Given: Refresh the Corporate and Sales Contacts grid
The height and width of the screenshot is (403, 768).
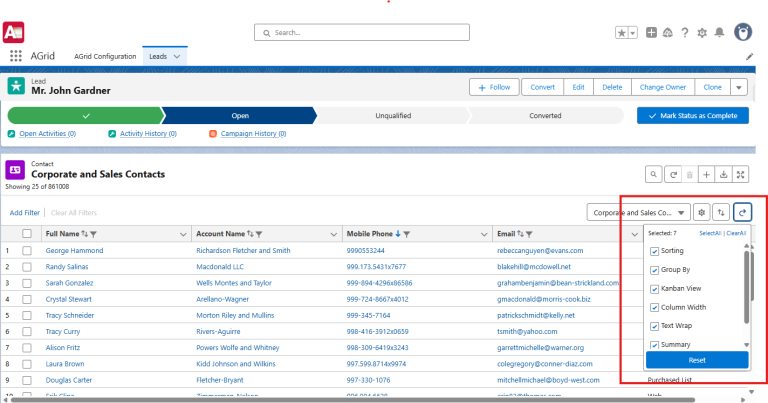Looking at the screenshot, I should [673, 174].
